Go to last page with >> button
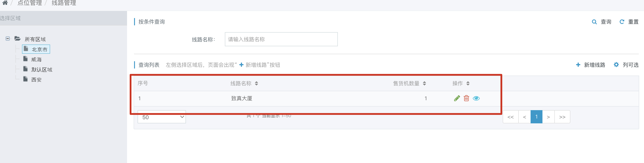Viewport: 644px width, 163px height. pyautogui.click(x=562, y=117)
